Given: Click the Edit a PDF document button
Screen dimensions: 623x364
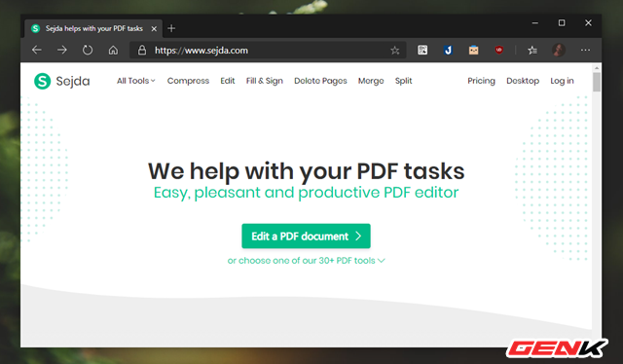Looking at the screenshot, I should tap(306, 237).
